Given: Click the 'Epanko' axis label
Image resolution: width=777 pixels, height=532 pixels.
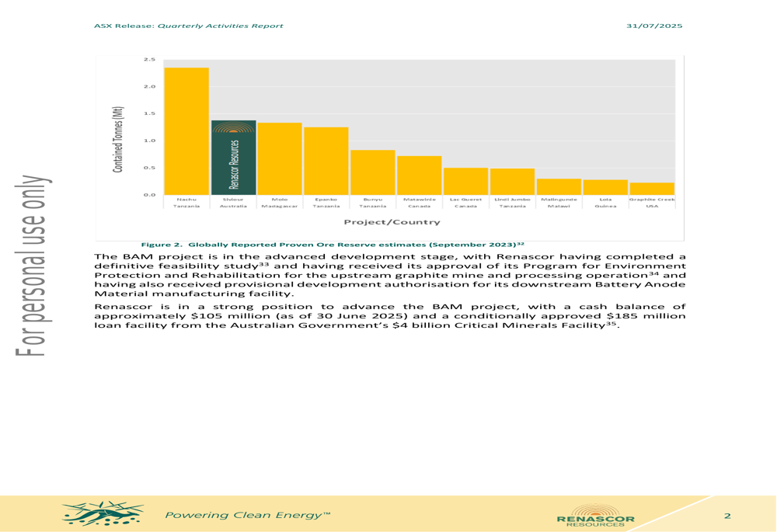Looking at the screenshot, I should pos(326,200).
